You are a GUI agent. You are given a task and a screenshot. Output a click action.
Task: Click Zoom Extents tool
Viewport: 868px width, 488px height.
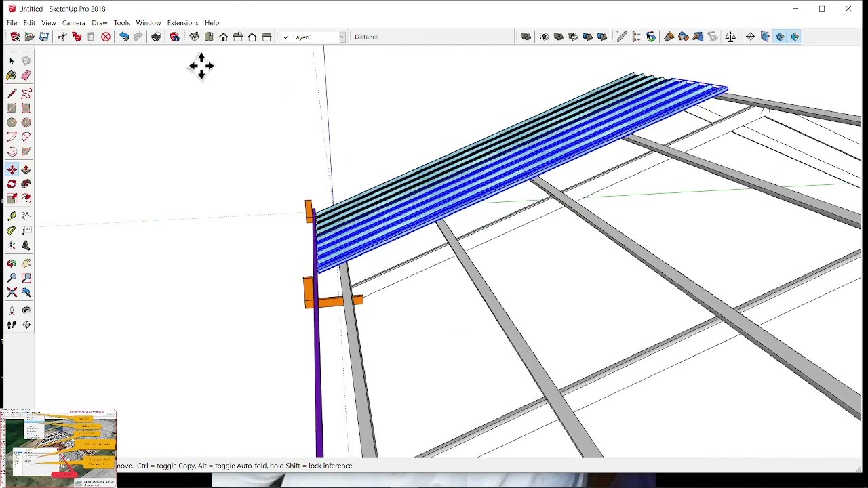(12, 293)
